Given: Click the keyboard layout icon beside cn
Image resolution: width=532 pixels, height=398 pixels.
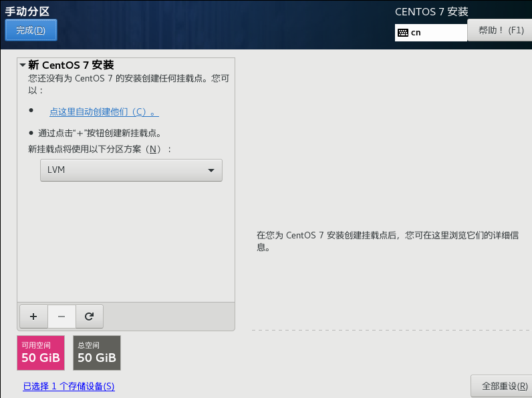Looking at the screenshot, I should tap(403, 33).
